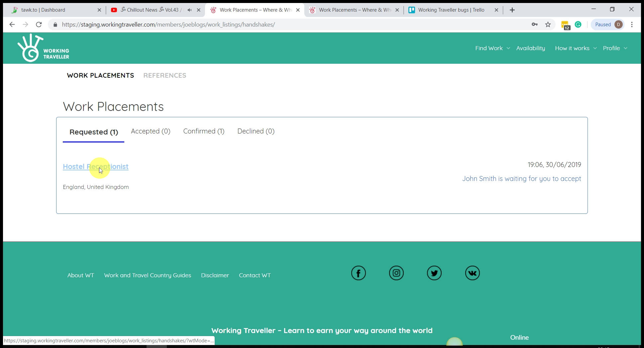This screenshot has height=348, width=644.
Task: Expand the How it works dropdown
Action: pyautogui.click(x=576, y=48)
